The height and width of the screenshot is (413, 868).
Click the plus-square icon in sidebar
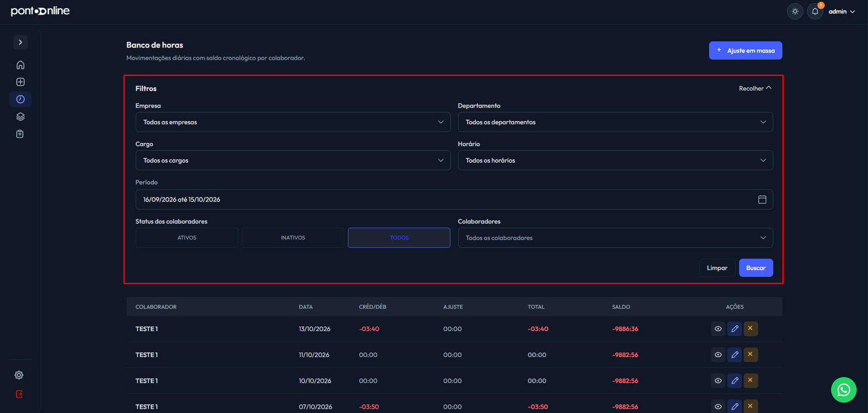tap(20, 82)
